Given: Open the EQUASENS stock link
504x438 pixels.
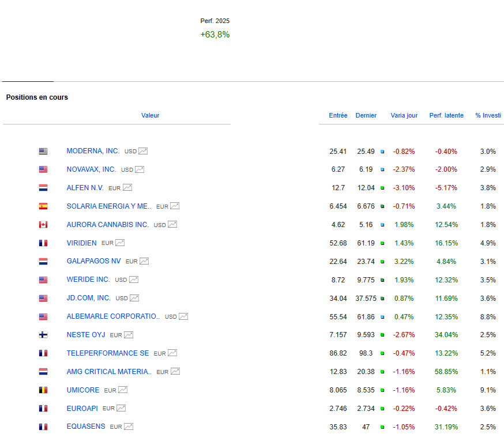Looking at the screenshot, I should point(86,426).
